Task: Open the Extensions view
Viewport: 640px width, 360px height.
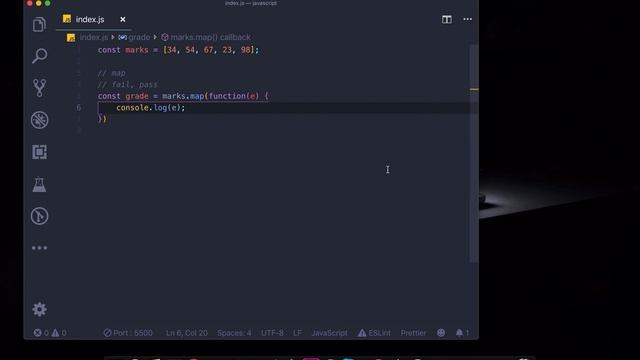Action: [39, 152]
